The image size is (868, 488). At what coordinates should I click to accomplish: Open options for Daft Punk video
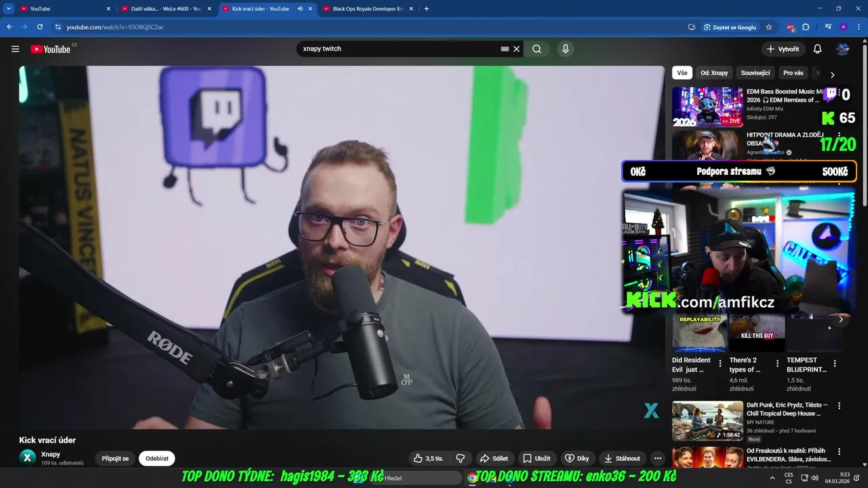[839, 406]
